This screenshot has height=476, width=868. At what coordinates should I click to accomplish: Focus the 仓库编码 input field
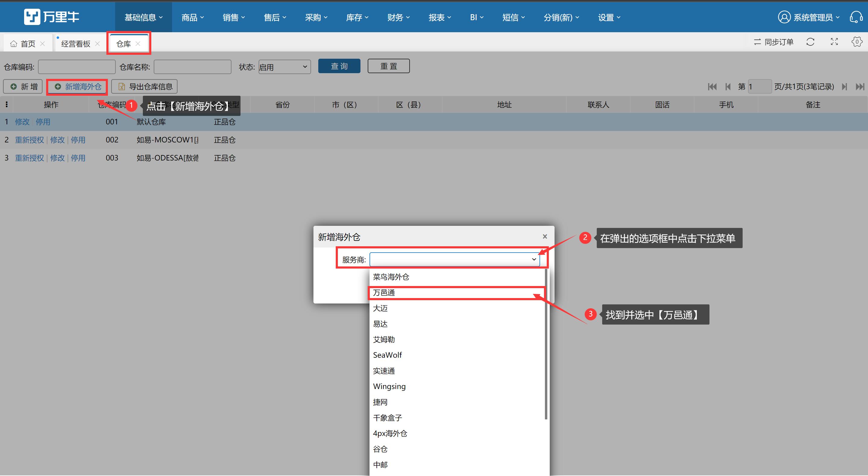(77, 67)
